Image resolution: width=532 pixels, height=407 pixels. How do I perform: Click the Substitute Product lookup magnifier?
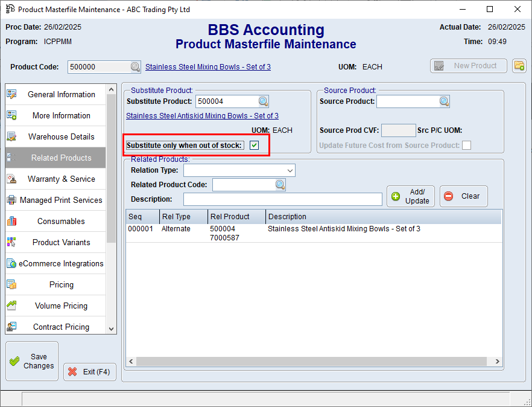click(263, 101)
